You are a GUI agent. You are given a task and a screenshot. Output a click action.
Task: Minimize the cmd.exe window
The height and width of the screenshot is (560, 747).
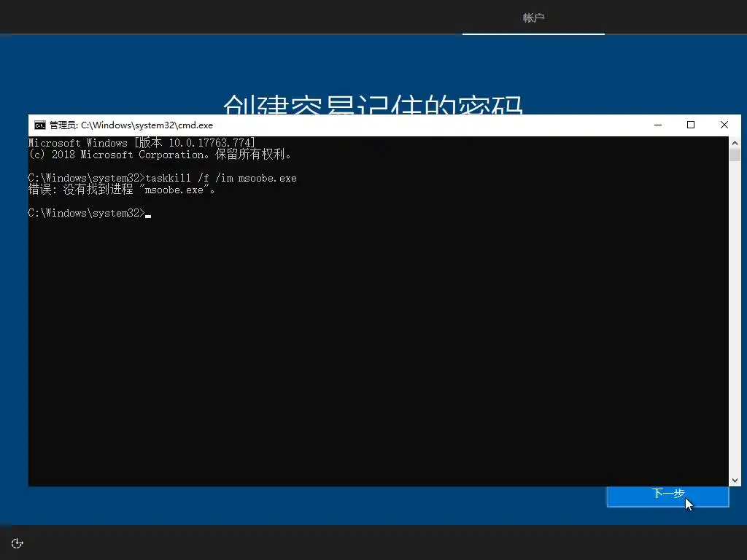[658, 125]
